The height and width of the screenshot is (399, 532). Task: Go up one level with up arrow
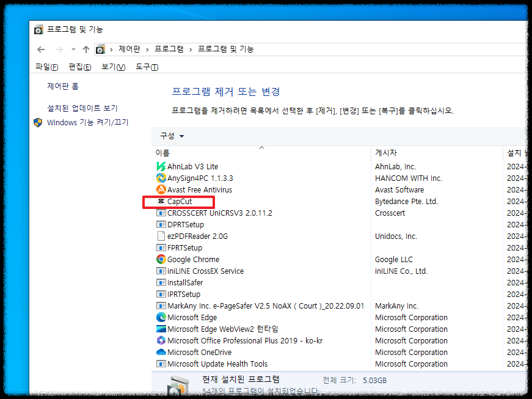point(86,49)
